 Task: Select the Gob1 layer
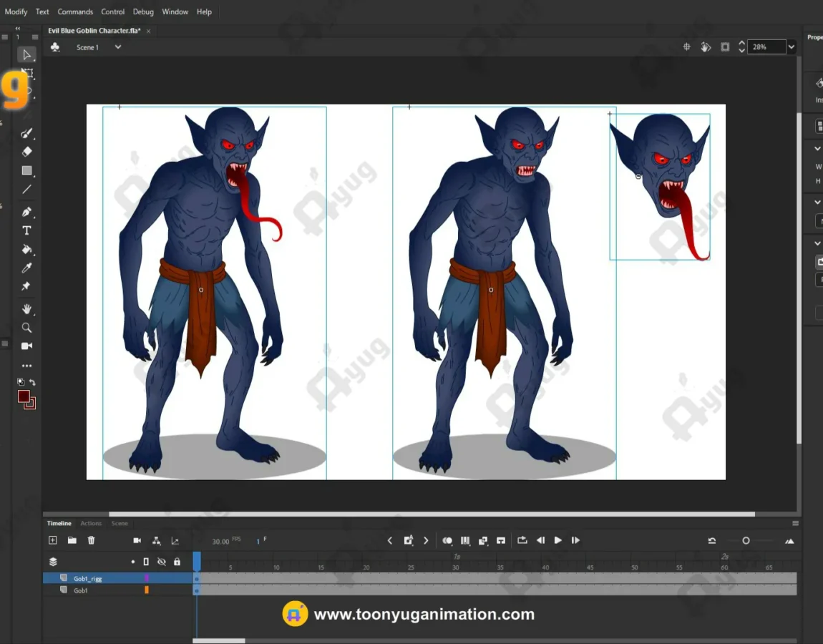(81, 590)
